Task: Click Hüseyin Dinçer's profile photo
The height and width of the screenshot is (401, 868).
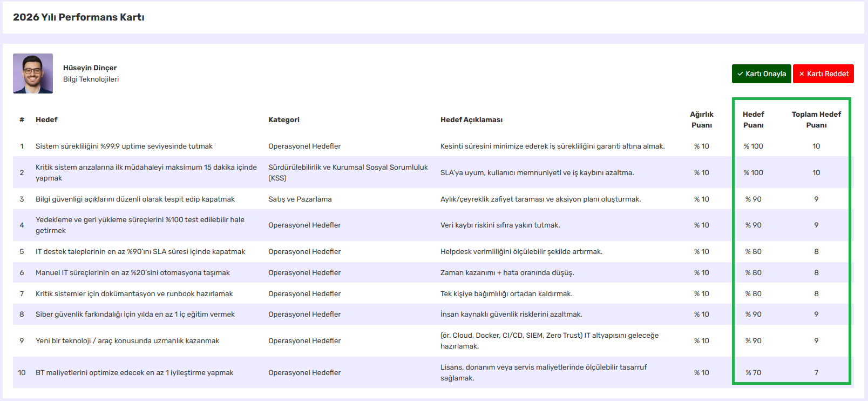Action: click(x=33, y=73)
